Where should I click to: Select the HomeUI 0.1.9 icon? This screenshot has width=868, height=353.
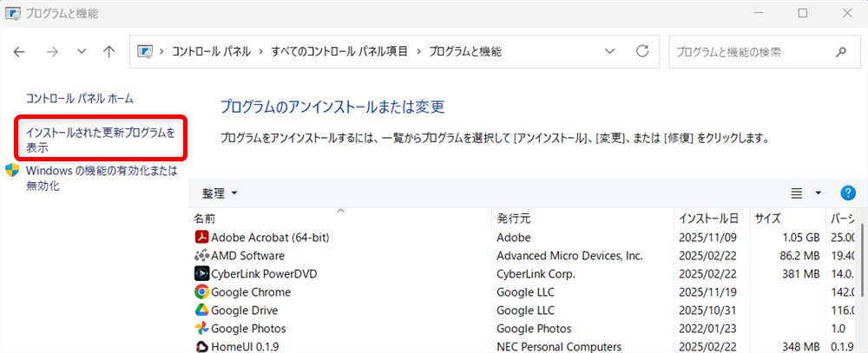coord(201,347)
